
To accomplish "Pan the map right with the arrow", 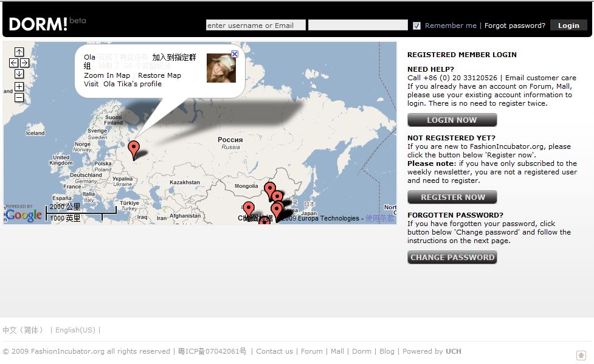I will click(25, 63).
